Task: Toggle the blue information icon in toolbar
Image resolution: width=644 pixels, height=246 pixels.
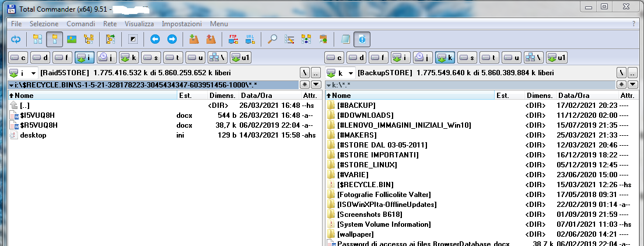Action: (x=362, y=40)
